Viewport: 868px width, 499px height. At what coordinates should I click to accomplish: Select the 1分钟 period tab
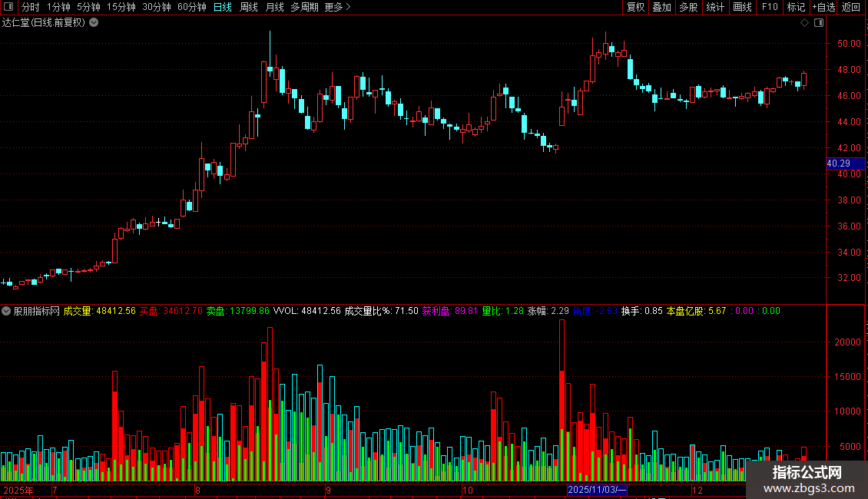pyautogui.click(x=58, y=7)
